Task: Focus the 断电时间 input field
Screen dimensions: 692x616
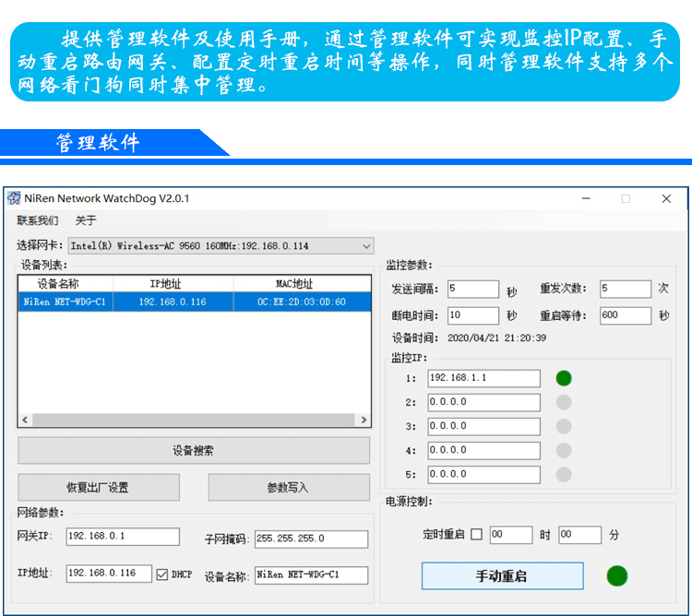Action: (473, 315)
